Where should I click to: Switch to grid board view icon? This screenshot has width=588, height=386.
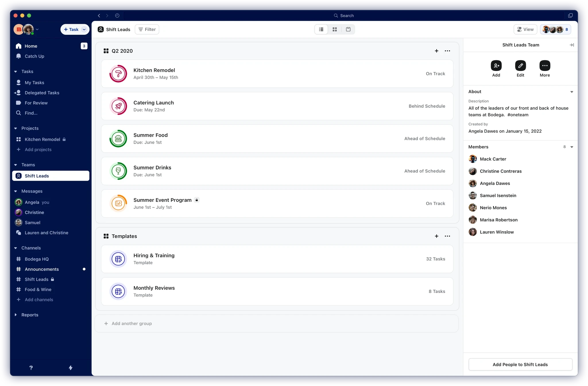[x=334, y=29]
